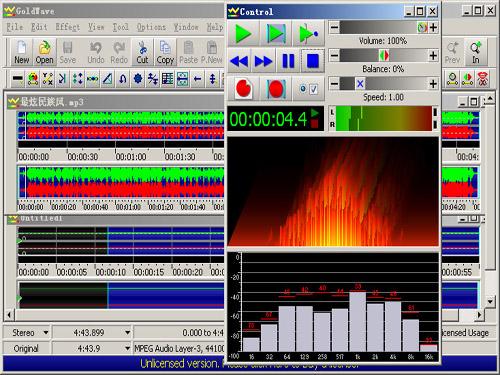Click the blue left-arrow effect icon
This screenshot has width=500, height=375.
click(x=197, y=79)
